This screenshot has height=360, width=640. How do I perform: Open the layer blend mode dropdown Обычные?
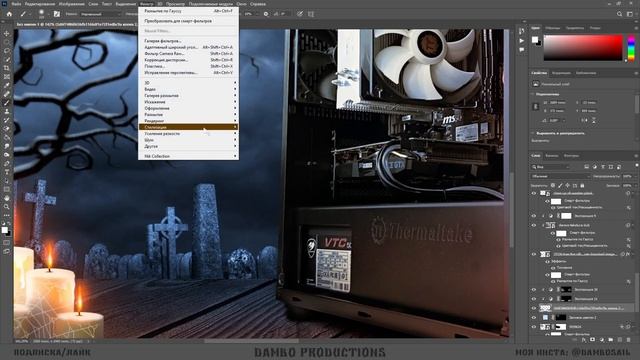tap(560, 176)
